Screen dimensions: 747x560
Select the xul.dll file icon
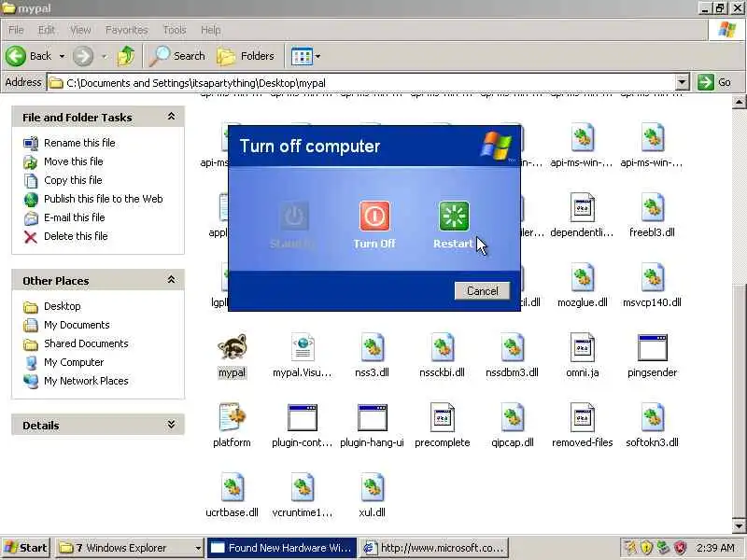coord(372,487)
